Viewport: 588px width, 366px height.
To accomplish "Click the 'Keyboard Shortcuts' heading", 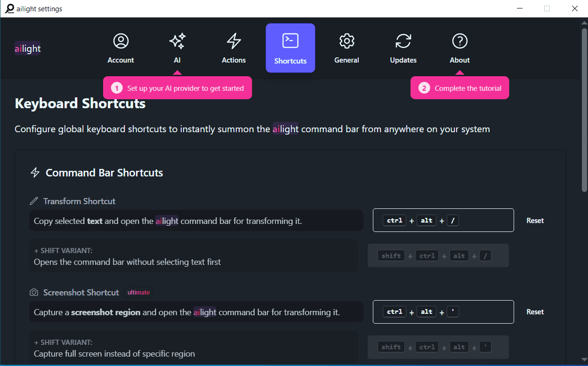I will click(80, 103).
